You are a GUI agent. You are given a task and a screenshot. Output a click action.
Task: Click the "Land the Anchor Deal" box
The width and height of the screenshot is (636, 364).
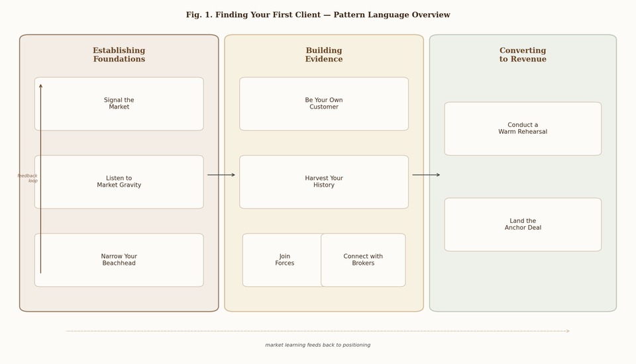[523, 224]
